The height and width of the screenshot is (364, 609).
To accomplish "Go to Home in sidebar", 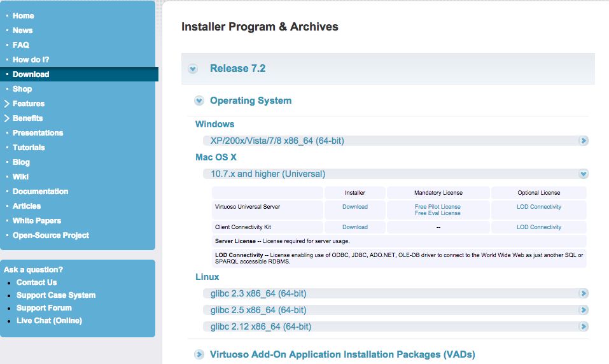I will 24,16.
